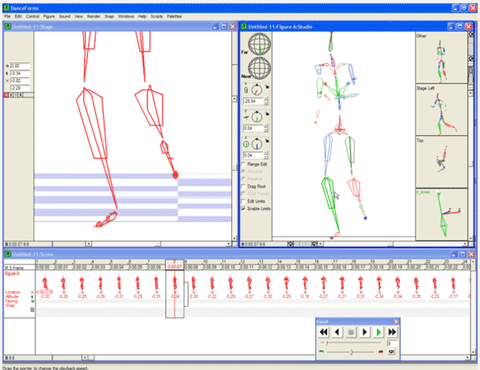
Task: Open the Render menu
Action: point(94,16)
